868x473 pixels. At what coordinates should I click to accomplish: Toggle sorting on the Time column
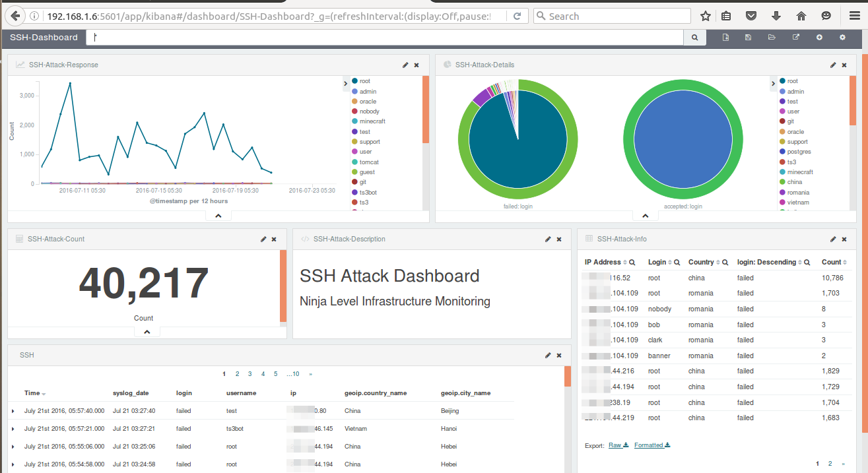[x=34, y=393]
